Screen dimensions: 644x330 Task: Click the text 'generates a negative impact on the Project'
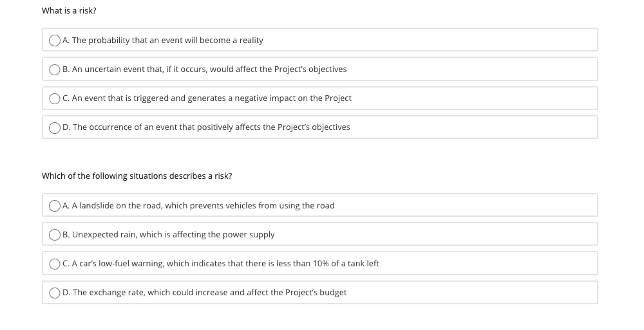[x=269, y=98]
